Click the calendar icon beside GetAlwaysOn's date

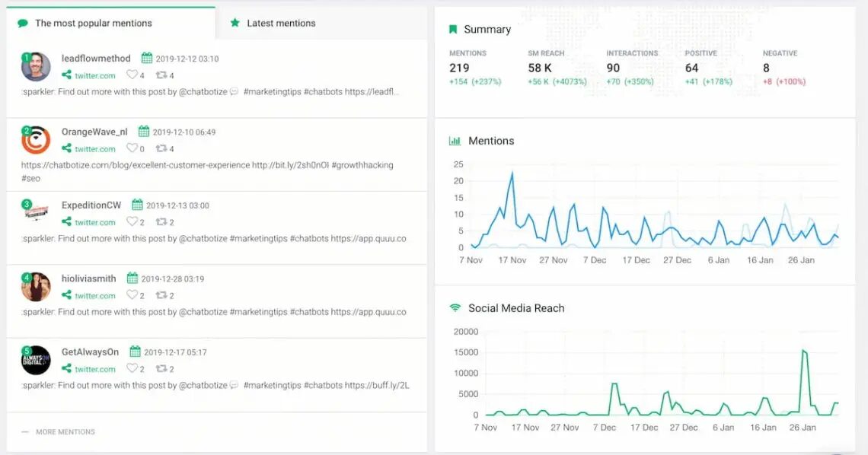[x=136, y=352]
